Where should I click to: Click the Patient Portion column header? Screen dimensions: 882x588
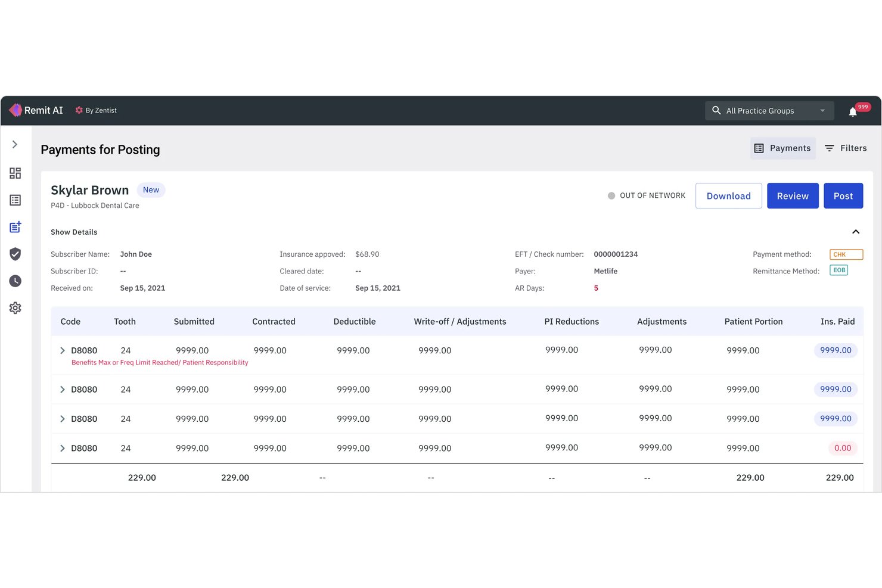[753, 322]
